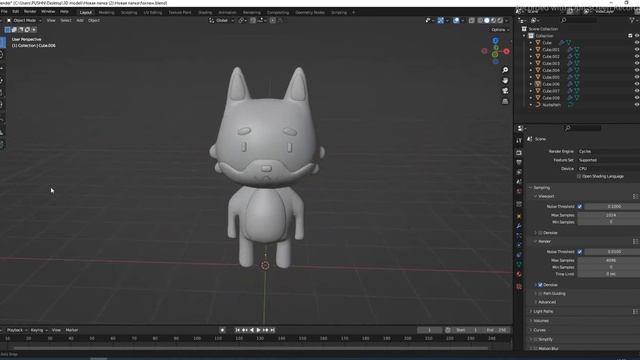This screenshot has height=360, width=640.
Task: Open the Physics properties tab icon
Action: [519, 245]
